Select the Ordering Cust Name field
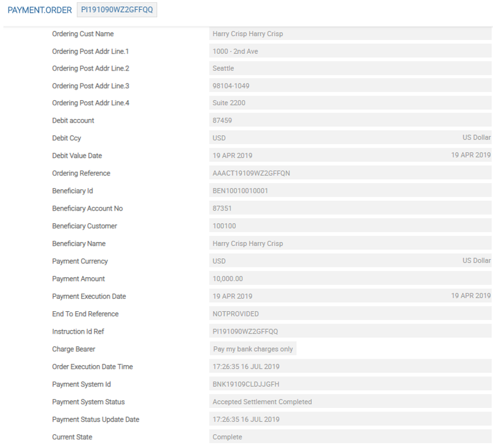 (350, 34)
